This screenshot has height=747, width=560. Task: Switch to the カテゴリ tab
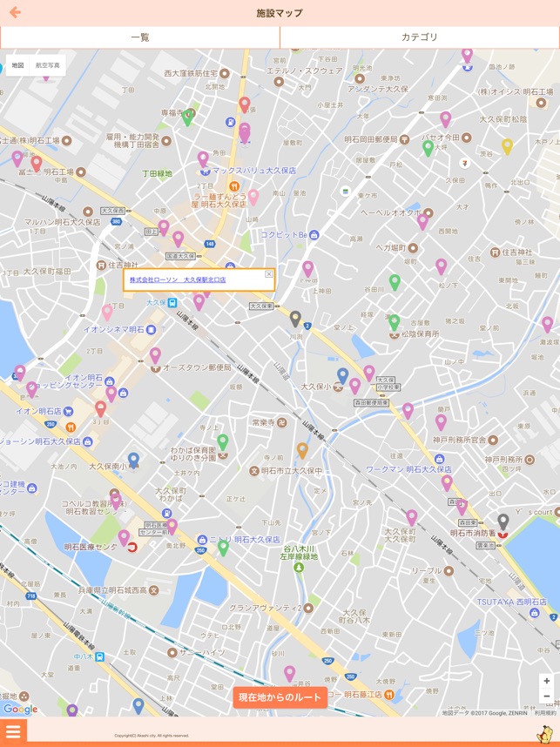tap(420, 37)
